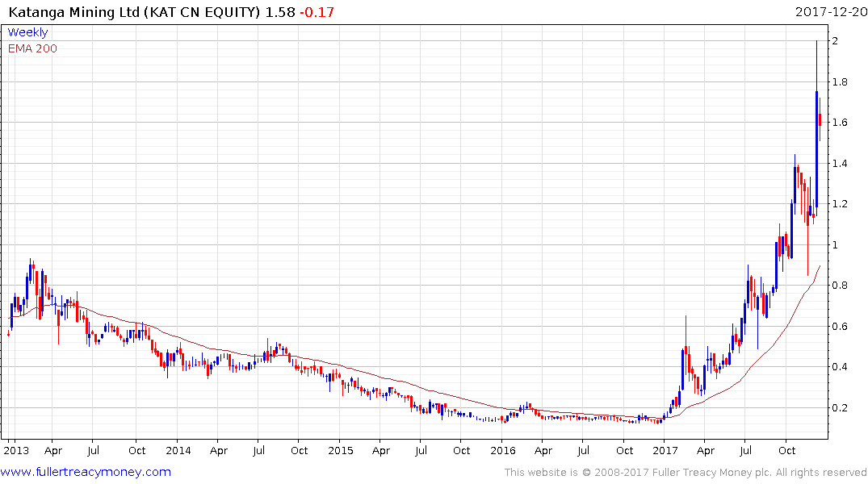Click the 2017-12-20 date label
This screenshot has width=868, height=484.
[831, 11]
